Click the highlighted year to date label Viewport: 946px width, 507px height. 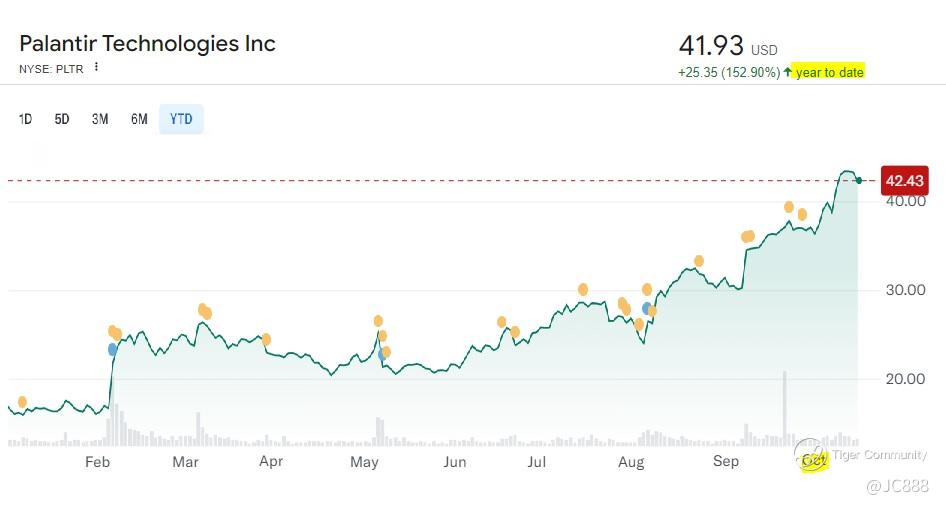point(829,72)
